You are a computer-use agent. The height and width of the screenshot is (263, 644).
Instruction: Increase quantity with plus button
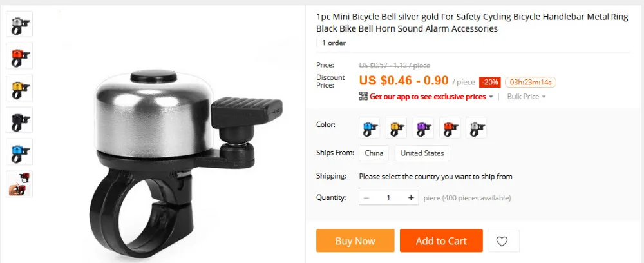[411, 198]
